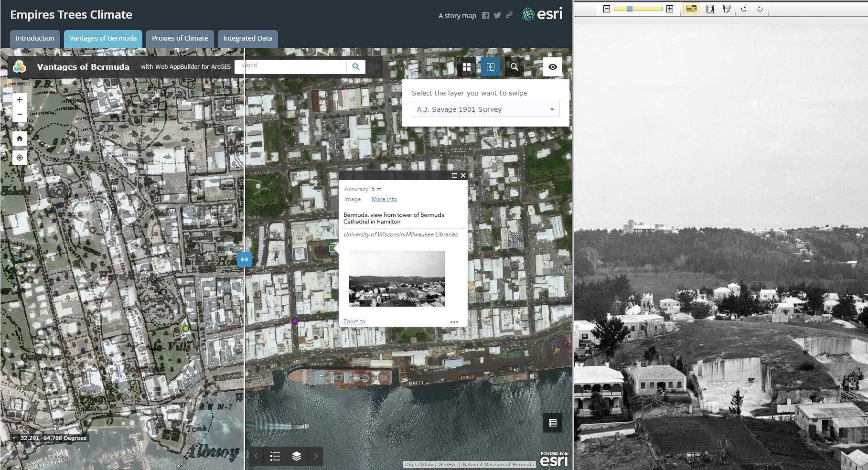This screenshot has height=470, width=868.
Task: Click the Home default extent button
Action: point(20,139)
